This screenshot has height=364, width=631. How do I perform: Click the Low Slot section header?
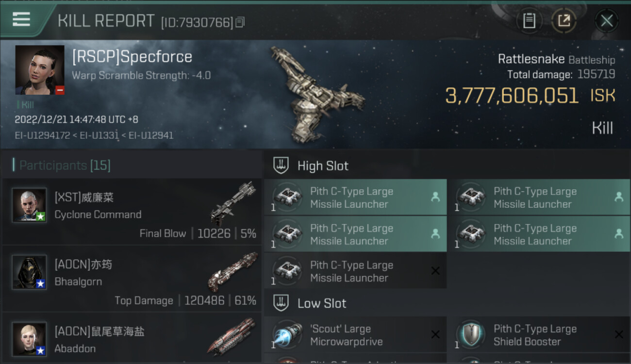pyautogui.click(x=322, y=303)
